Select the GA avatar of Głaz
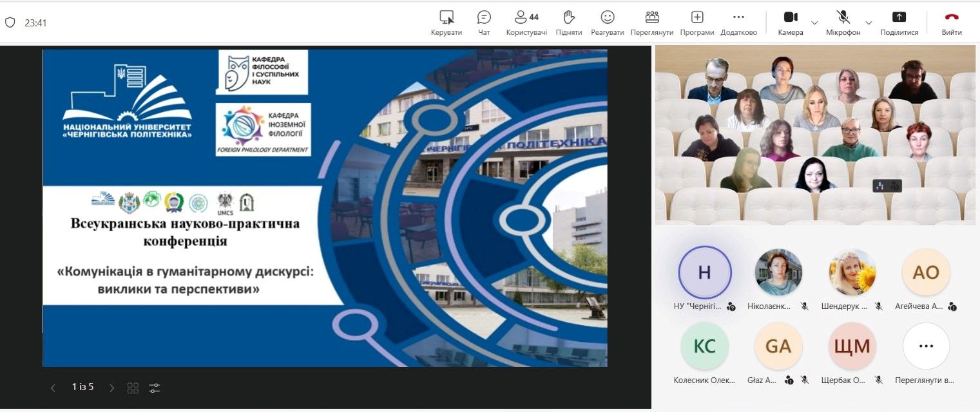The image size is (980, 412). [778, 346]
